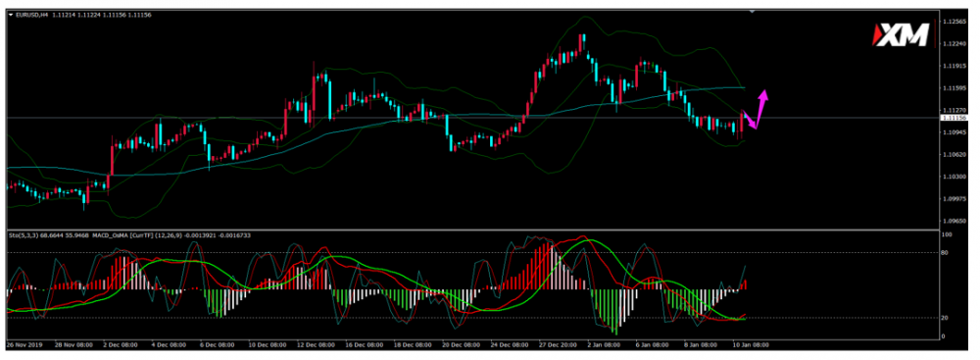980x360 pixels.
Task: Click the indicator scale level 100
Action: click(x=947, y=234)
